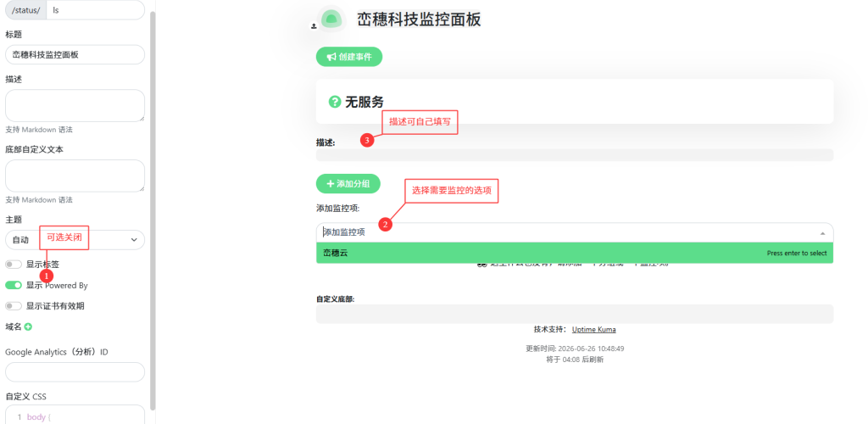Click the Google Analytics ID input field
This screenshot has height=424, width=868.
[75, 372]
